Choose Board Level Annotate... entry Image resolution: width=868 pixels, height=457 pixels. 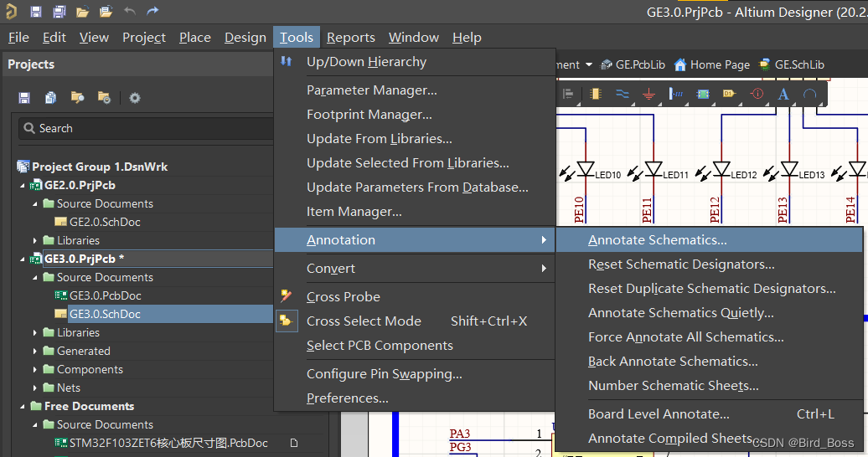(709, 413)
